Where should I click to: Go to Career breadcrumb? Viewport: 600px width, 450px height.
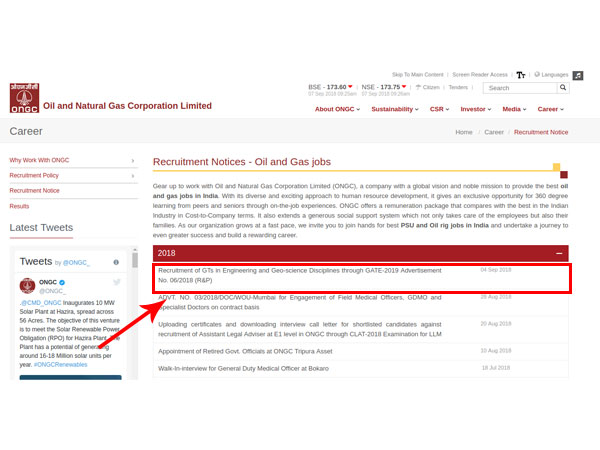click(494, 132)
